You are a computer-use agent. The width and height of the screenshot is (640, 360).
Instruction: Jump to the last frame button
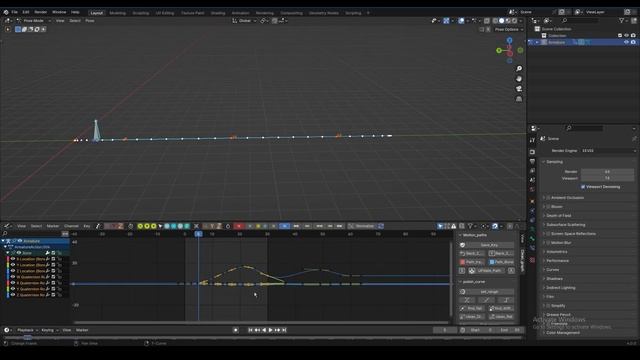point(284,330)
